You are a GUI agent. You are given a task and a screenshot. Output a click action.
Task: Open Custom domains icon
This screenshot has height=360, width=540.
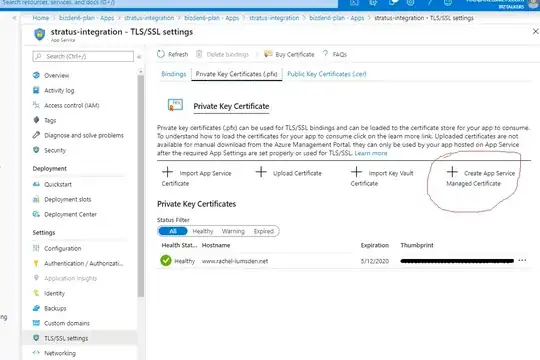coord(36,323)
